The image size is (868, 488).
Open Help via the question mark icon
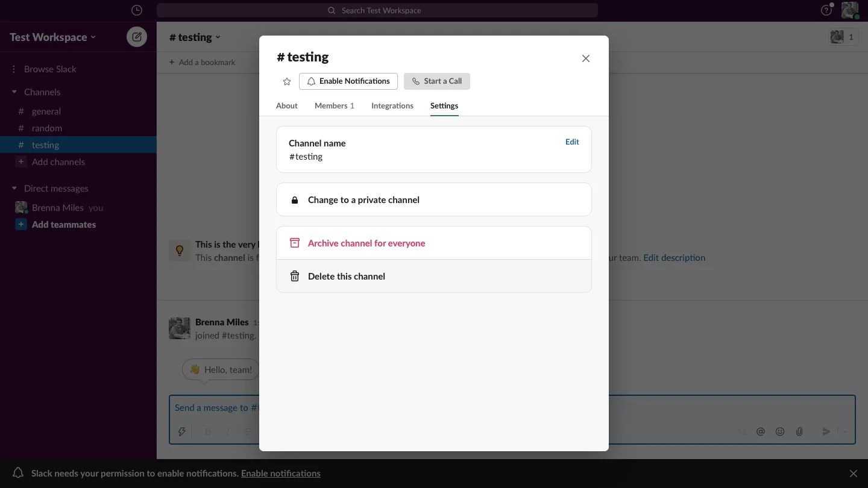click(826, 10)
